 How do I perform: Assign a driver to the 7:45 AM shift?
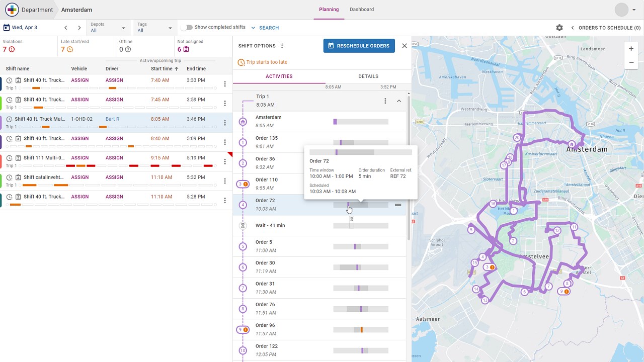click(x=114, y=100)
